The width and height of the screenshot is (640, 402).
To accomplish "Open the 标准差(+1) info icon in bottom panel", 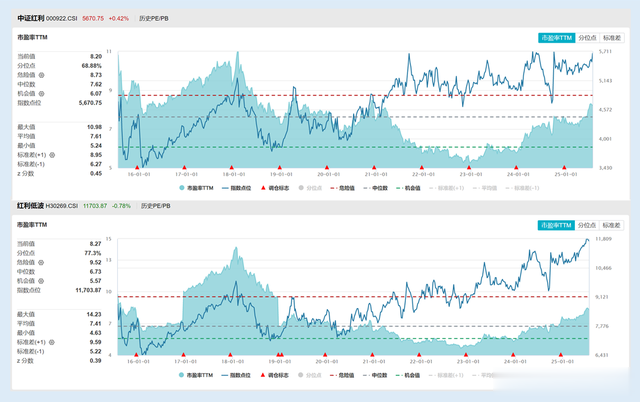I will pyautogui.click(x=52, y=342).
